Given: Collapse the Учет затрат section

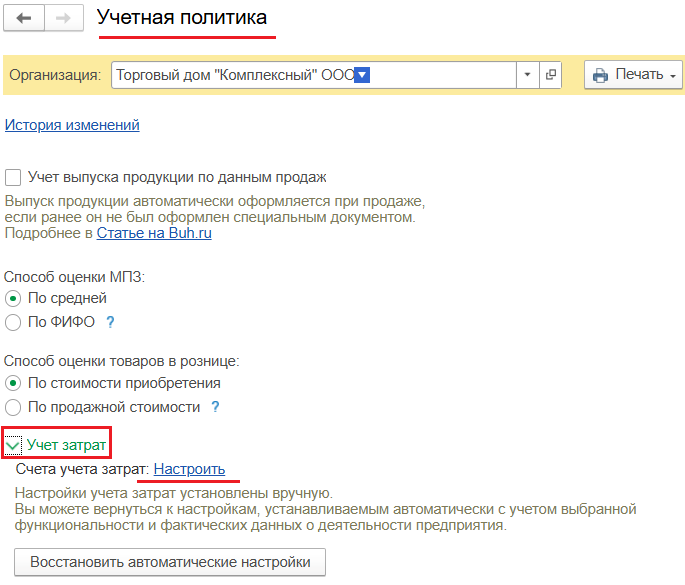Looking at the screenshot, I should [x=13, y=445].
